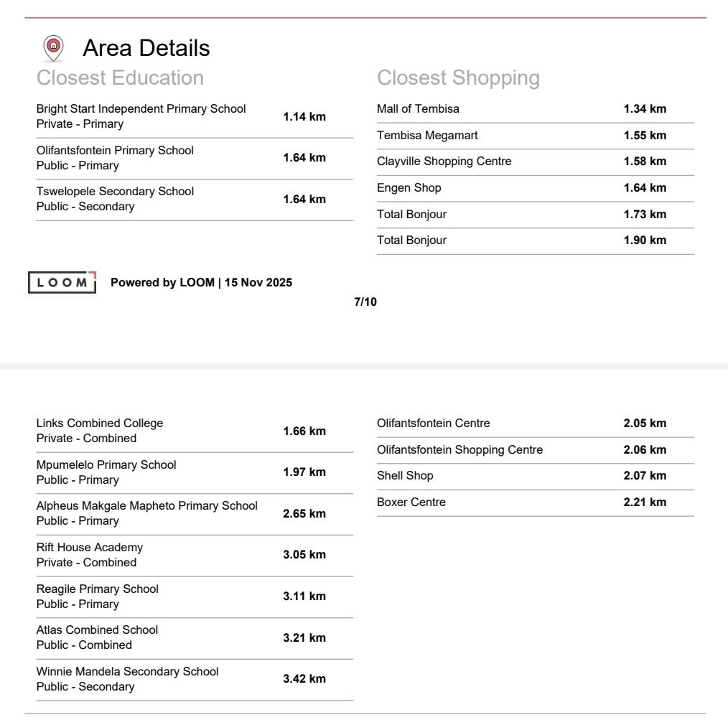The width and height of the screenshot is (728, 725).
Task: Click Olifantsfontein Shopping Centre row
Action: pos(459,450)
